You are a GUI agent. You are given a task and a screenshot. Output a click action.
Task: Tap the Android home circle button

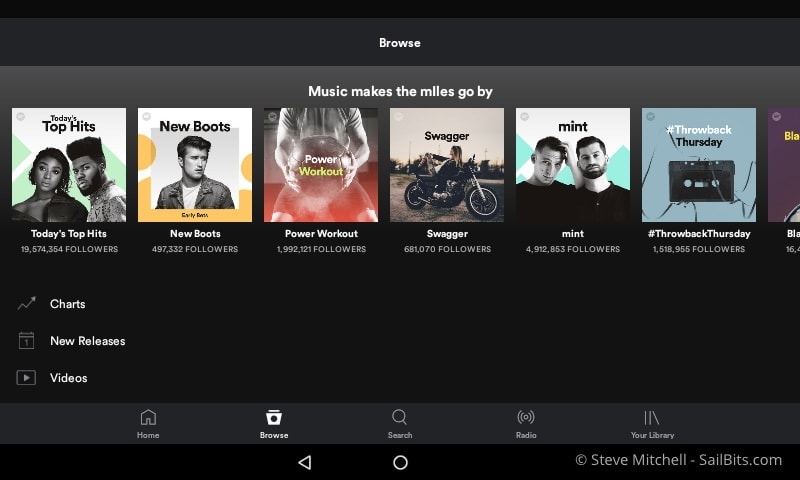tap(401, 463)
